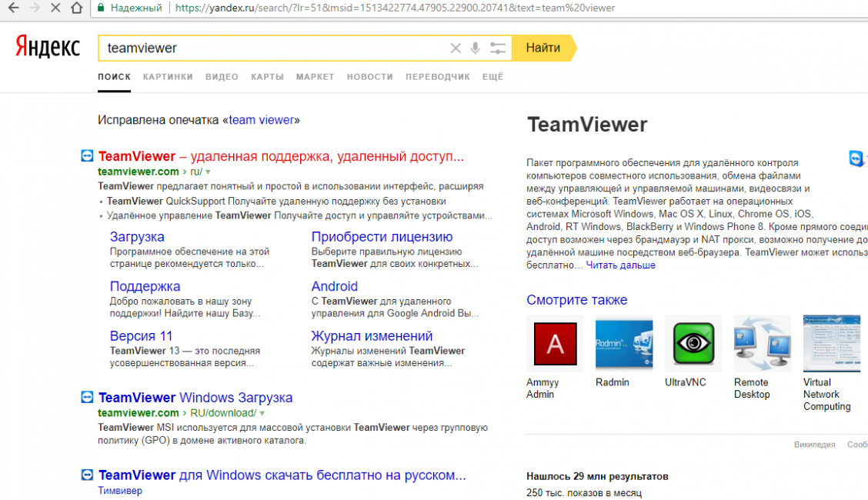The height and width of the screenshot is (500, 868).
Task: Open the result titled TeamViewer – удаленная поддержка
Action: pos(281,156)
